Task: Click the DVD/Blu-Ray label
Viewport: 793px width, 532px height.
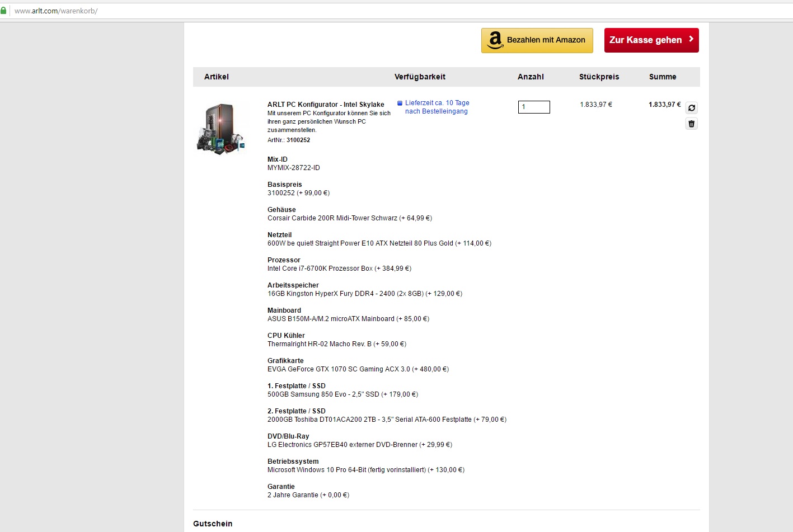Action: pyautogui.click(x=288, y=436)
